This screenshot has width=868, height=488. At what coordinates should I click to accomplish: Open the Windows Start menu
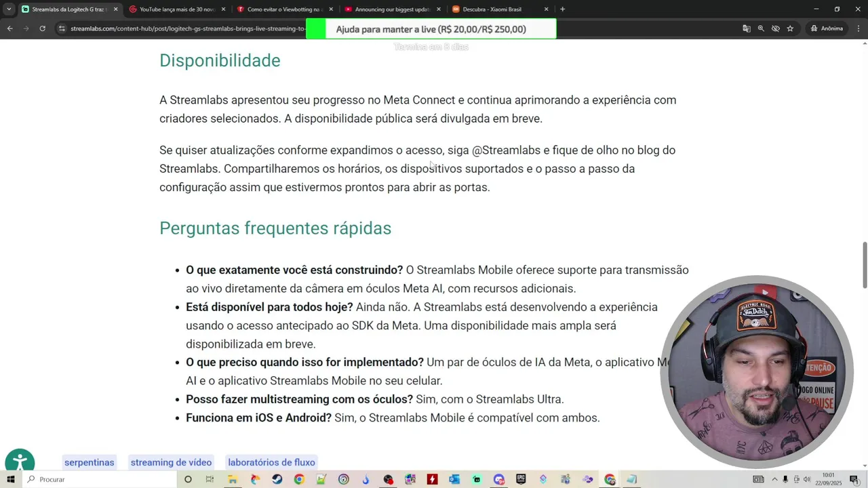point(10,479)
